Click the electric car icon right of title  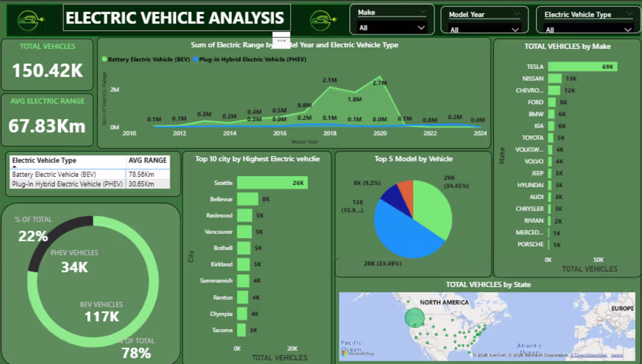click(323, 20)
